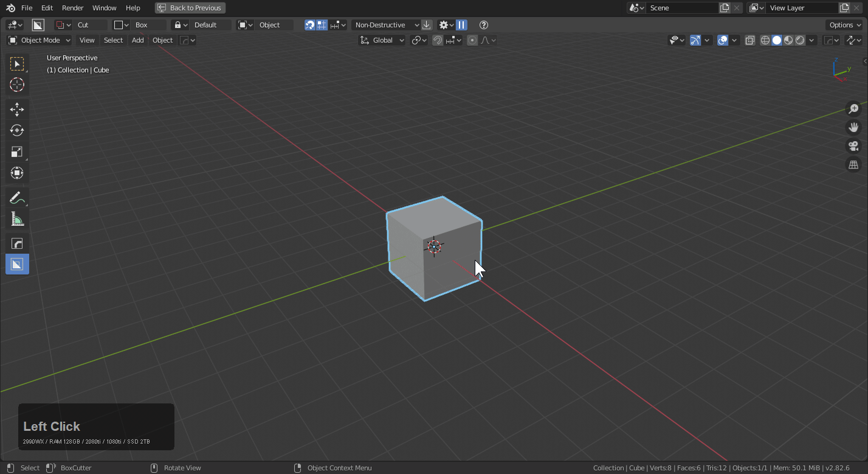Open the Add menu in viewport header

(x=138, y=40)
